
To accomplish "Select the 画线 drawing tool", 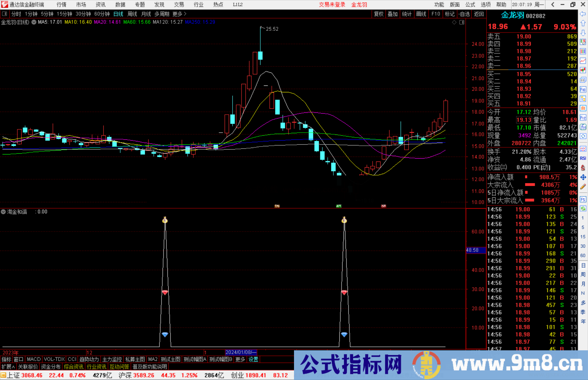I will tap(421, 14).
